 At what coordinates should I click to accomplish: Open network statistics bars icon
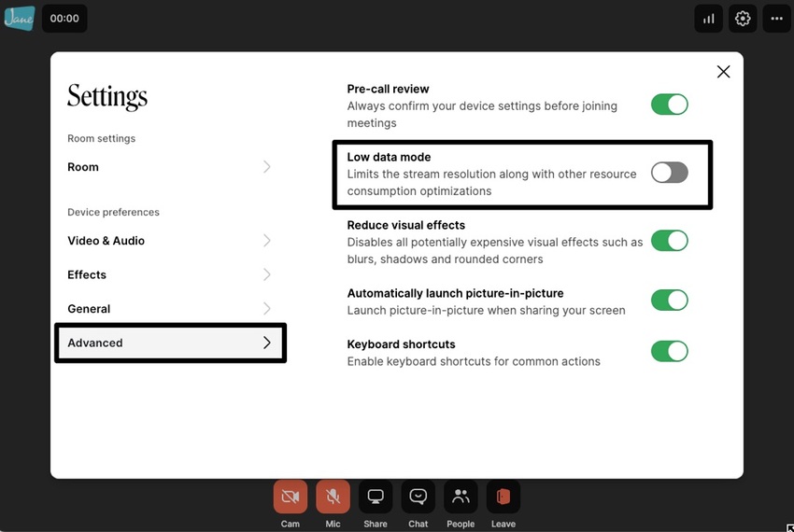pyautogui.click(x=708, y=18)
